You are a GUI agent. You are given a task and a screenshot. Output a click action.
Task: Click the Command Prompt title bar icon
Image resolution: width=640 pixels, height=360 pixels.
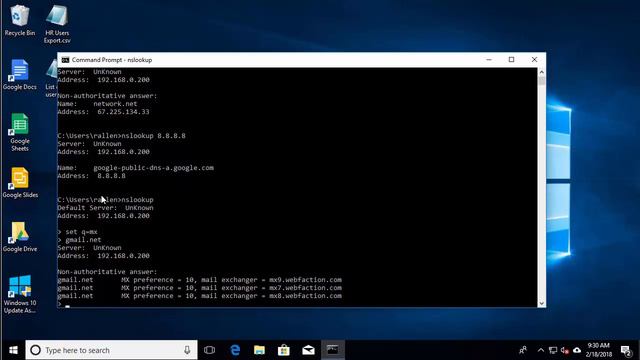(65, 60)
